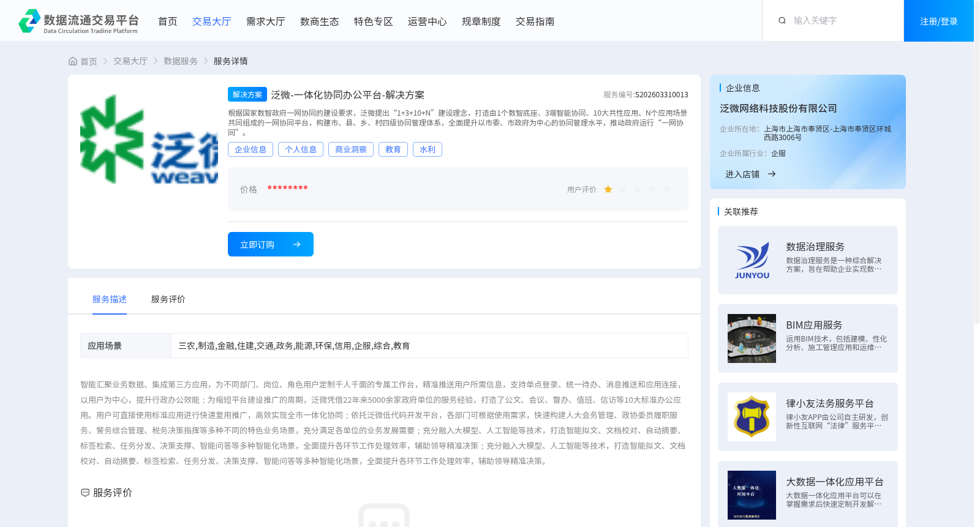This screenshot has height=527, width=980.
Task: Click the home icon in breadcrumb
Action: point(73,61)
